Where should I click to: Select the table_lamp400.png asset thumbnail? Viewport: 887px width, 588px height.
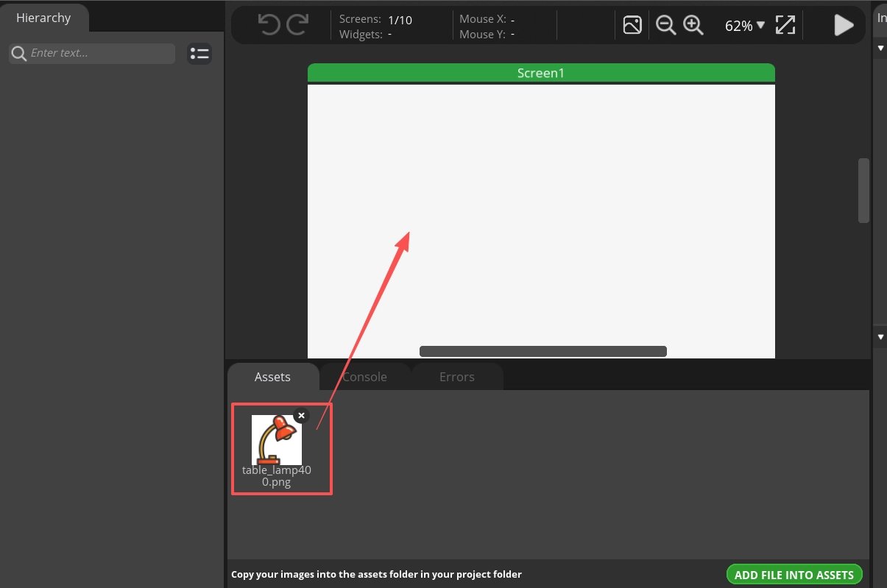tap(276, 441)
